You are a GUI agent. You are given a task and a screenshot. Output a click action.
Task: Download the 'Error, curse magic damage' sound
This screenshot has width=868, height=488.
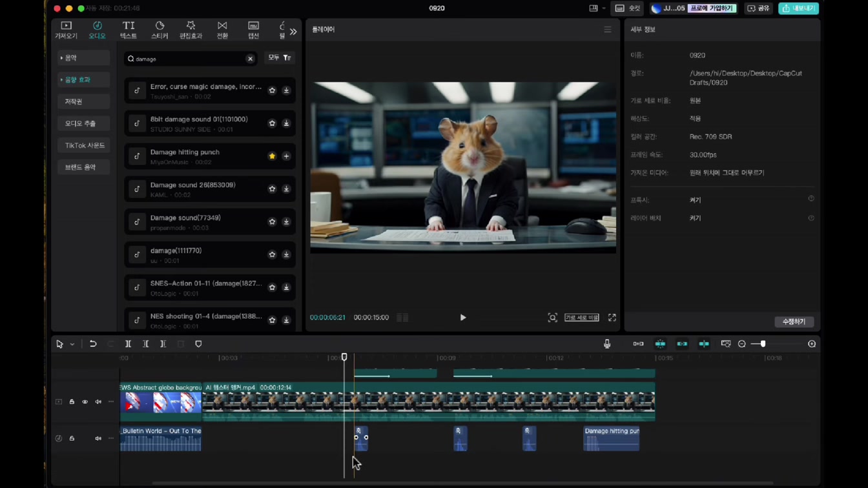click(286, 90)
